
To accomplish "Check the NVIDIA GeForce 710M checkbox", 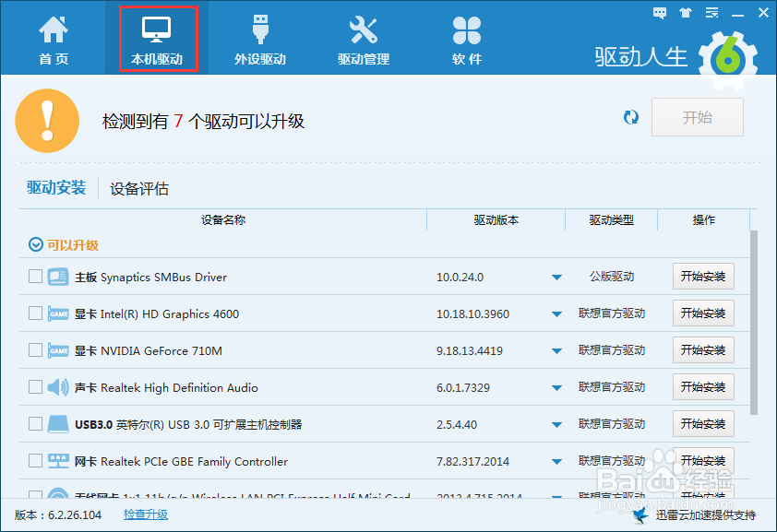I will coord(34,349).
